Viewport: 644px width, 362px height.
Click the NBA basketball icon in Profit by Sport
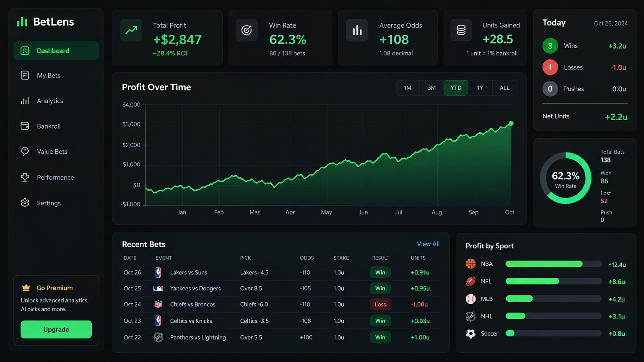coord(471,264)
